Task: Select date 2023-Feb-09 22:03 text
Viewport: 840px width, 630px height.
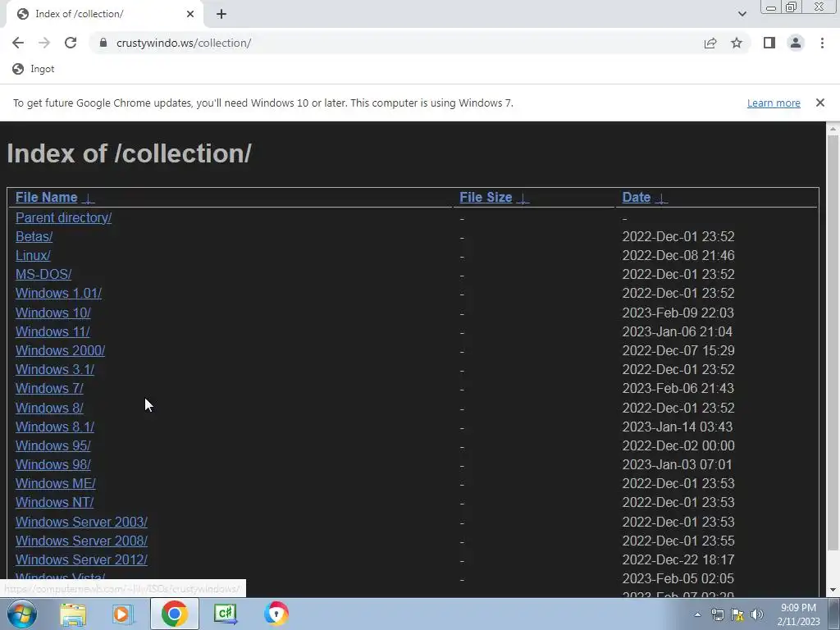Action: [678, 313]
